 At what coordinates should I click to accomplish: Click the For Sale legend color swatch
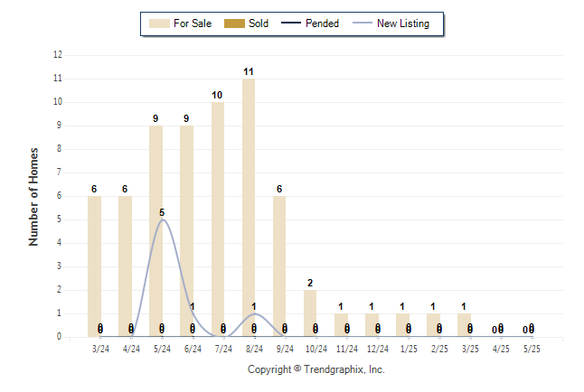(x=159, y=23)
